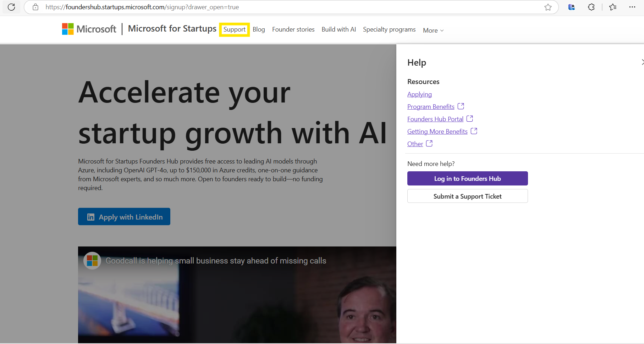Open the favorites list icon
This screenshot has height=344, width=644.
click(x=613, y=7)
